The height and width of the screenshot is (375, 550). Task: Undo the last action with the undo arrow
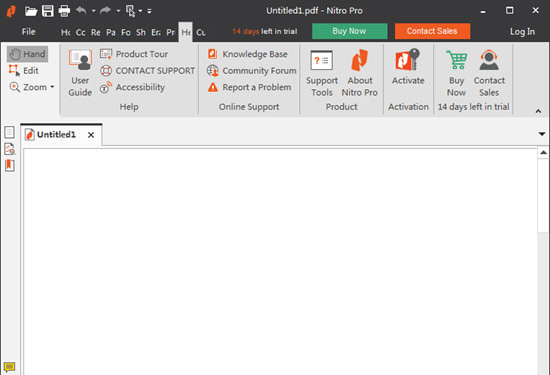[x=81, y=11]
